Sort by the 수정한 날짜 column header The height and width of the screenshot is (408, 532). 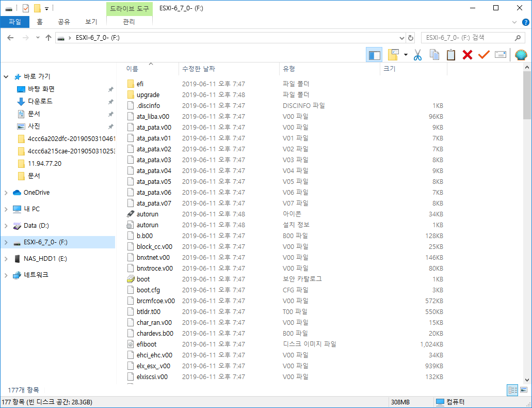click(229, 69)
